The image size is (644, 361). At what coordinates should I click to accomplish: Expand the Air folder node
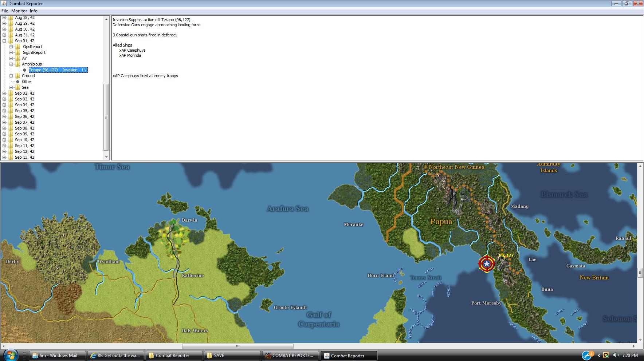(x=11, y=58)
